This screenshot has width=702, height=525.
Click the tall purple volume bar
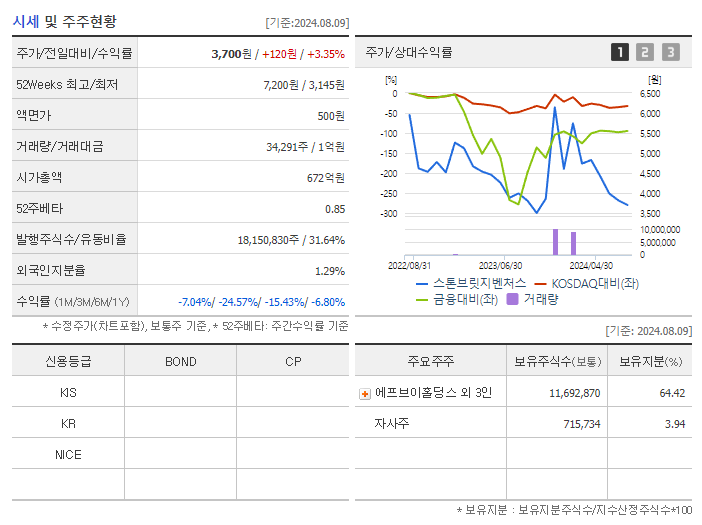tap(556, 242)
